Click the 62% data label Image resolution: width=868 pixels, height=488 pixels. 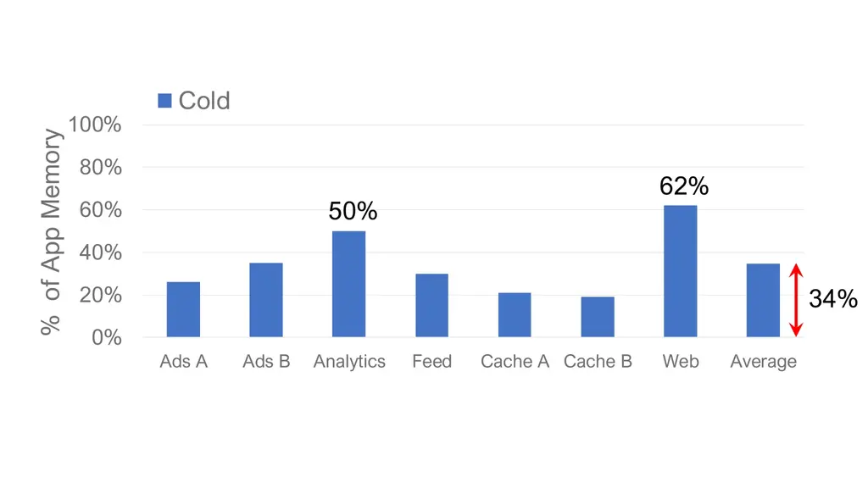pos(684,186)
